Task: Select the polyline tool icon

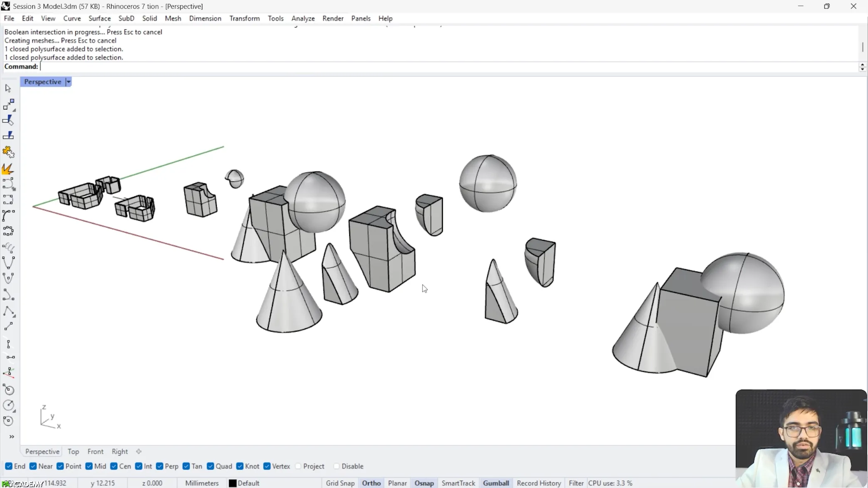Action: click(8, 311)
